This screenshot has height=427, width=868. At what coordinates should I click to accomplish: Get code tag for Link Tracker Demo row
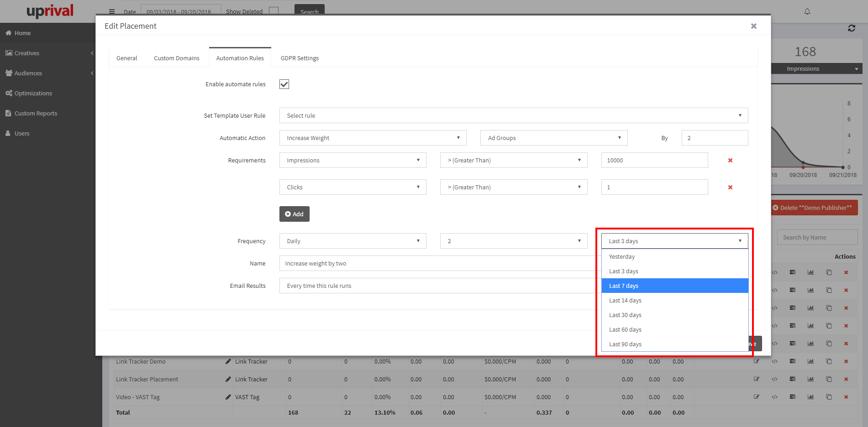click(x=774, y=361)
